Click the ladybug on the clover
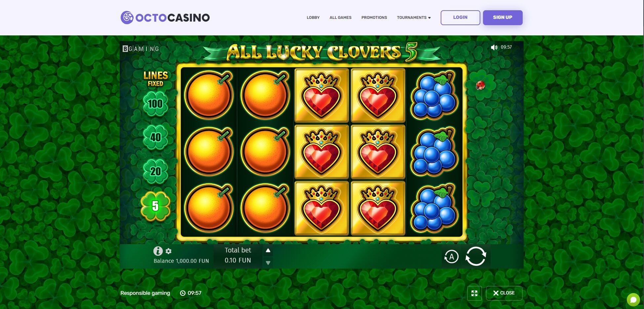This screenshot has height=309, width=644. [480, 85]
